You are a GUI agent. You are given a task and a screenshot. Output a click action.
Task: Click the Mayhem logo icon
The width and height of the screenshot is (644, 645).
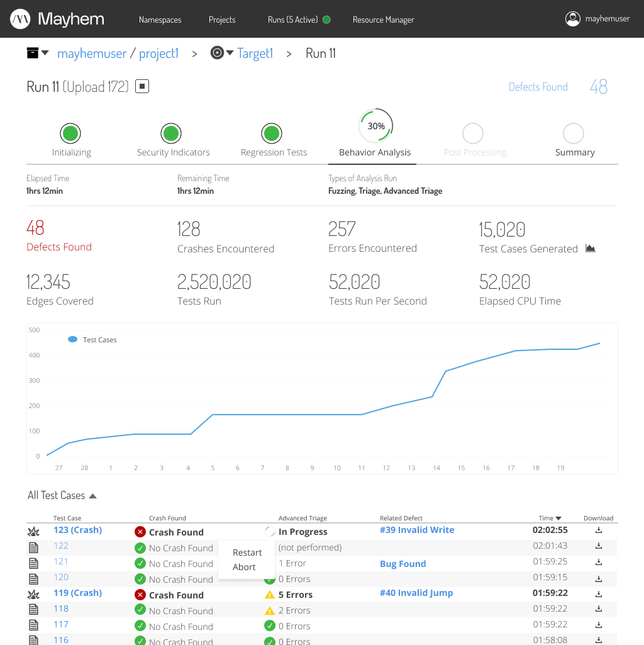click(x=21, y=20)
